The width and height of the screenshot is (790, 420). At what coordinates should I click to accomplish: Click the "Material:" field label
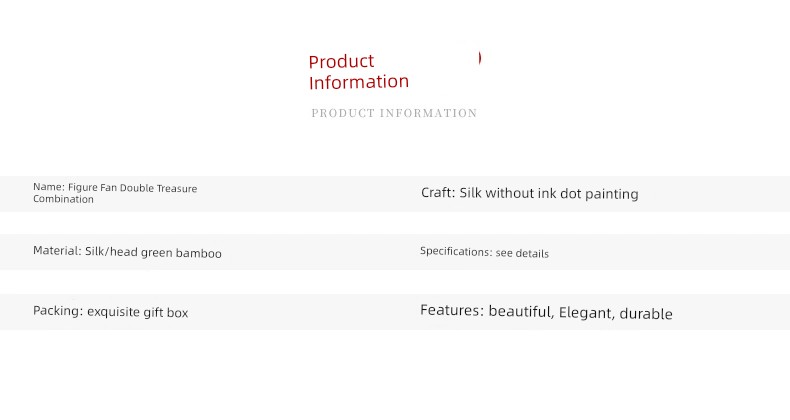click(x=57, y=252)
